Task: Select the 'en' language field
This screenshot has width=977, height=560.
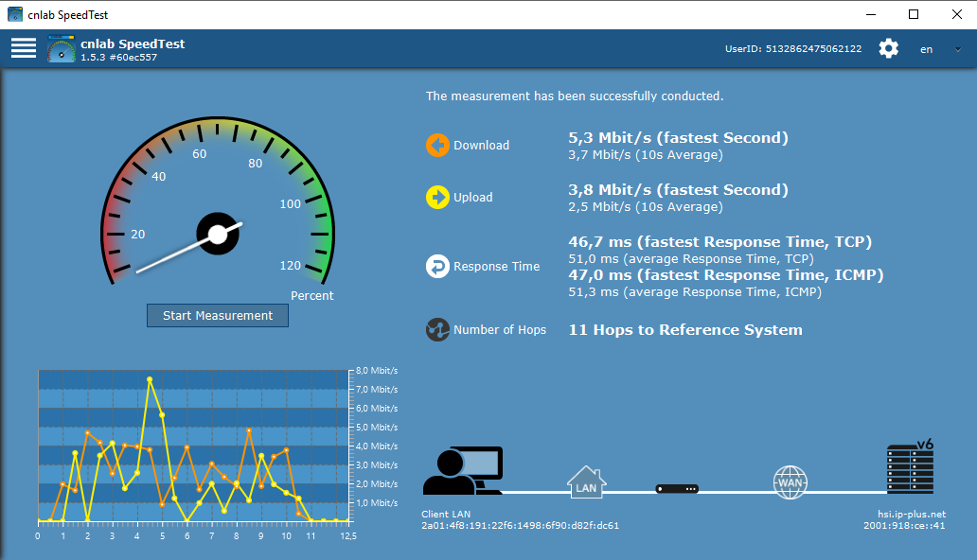Action: tap(927, 49)
